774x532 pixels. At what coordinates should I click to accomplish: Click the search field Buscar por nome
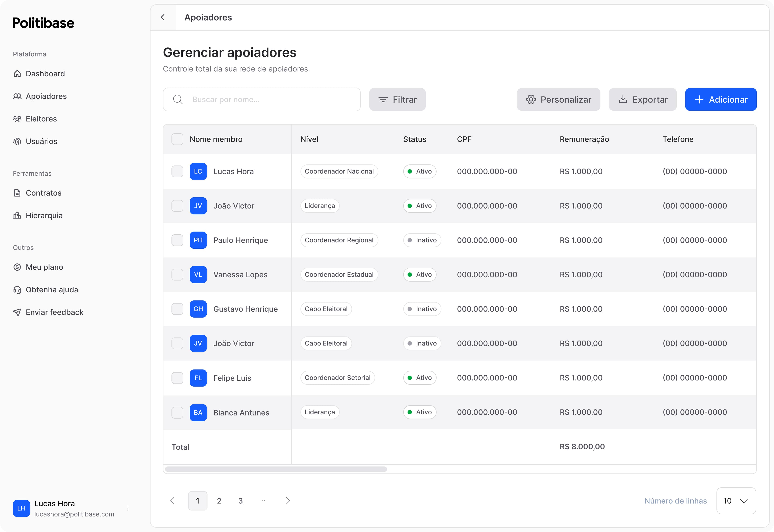tap(262, 99)
